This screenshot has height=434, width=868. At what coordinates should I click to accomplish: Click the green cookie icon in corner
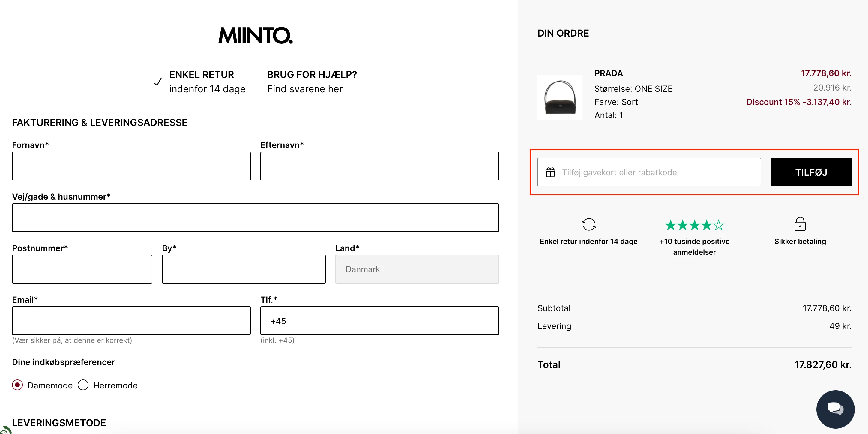[x=5, y=430]
